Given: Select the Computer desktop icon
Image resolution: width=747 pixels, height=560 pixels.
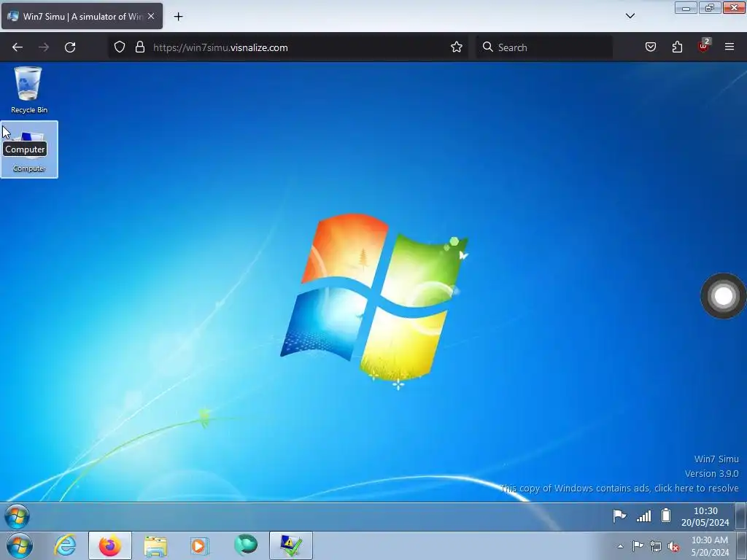Looking at the screenshot, I should [29, 149].
